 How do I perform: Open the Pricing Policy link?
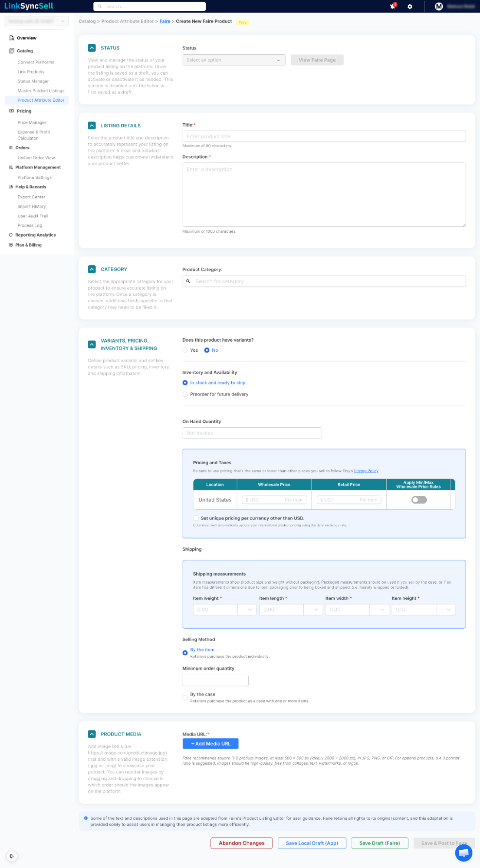pyautogui.click(x=366, y=471)
